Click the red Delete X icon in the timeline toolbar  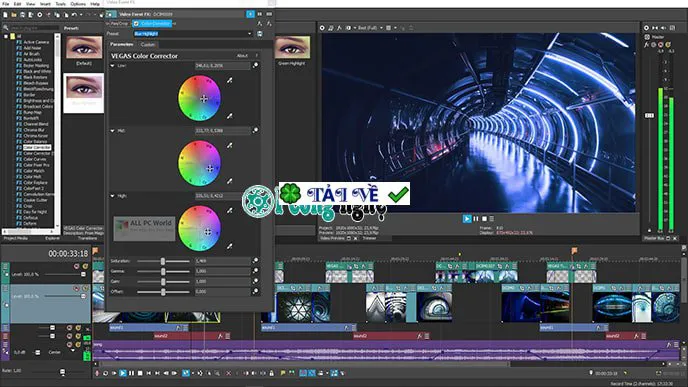tap(228, 373)
